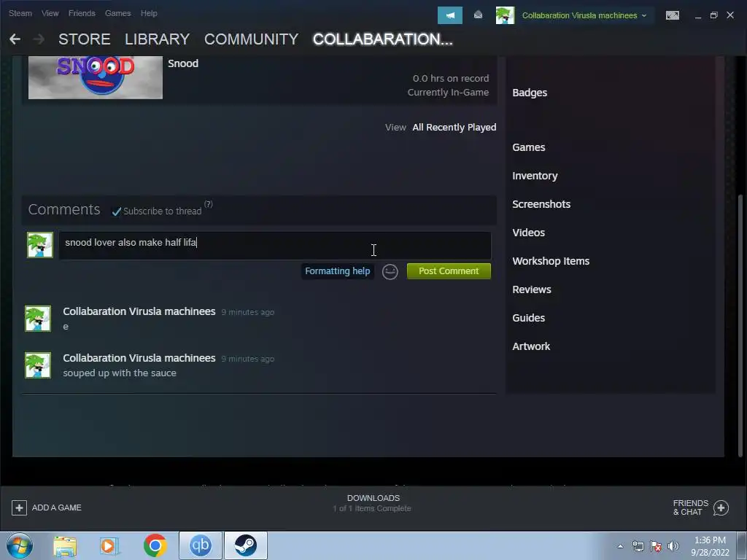Open the DOWNLOADS status area

click(x=373, y=503)
